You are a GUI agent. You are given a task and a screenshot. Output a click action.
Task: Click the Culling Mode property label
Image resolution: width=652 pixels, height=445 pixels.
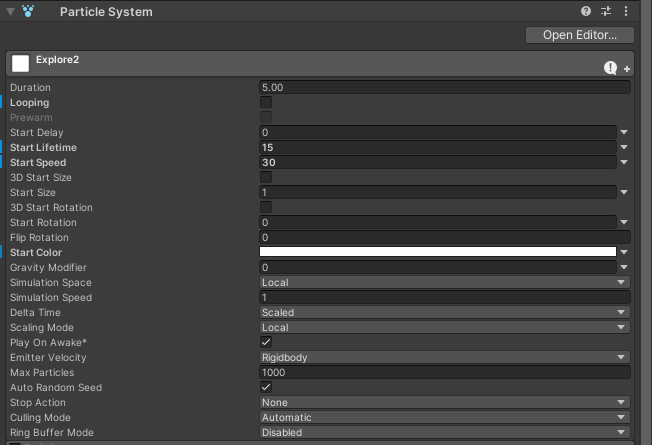[40, 418]
